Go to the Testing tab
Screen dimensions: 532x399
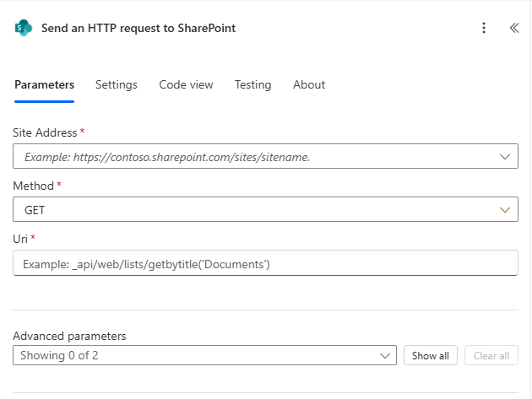[x=252, y=84]
